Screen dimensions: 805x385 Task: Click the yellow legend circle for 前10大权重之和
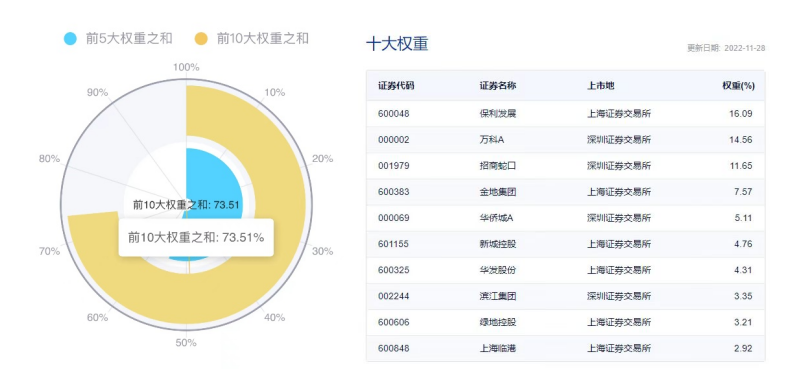[x=201, y=38]
